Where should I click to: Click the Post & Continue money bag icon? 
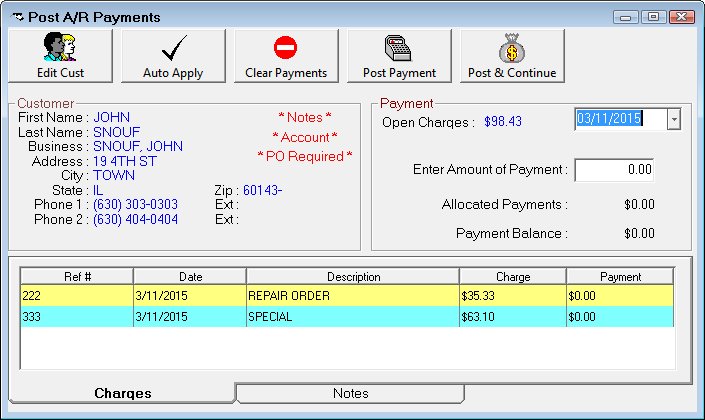click(512, 47)
